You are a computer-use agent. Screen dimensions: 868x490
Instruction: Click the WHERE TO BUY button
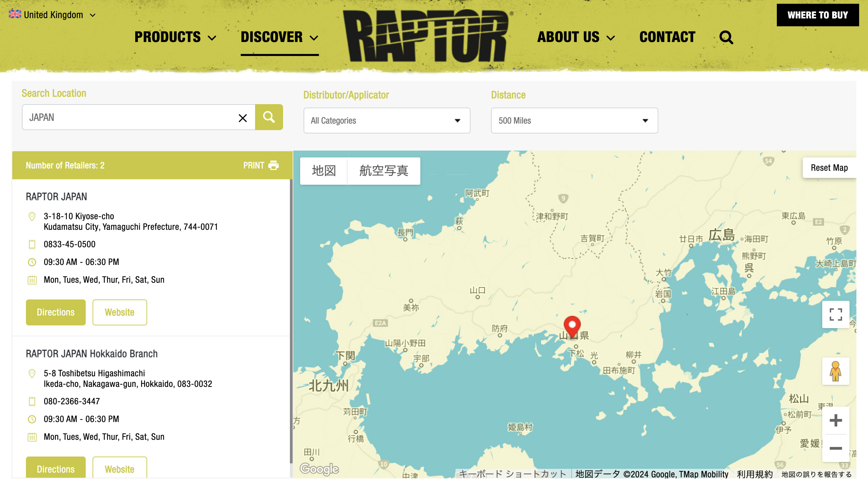pyautogui.click(x=817, y=15)
